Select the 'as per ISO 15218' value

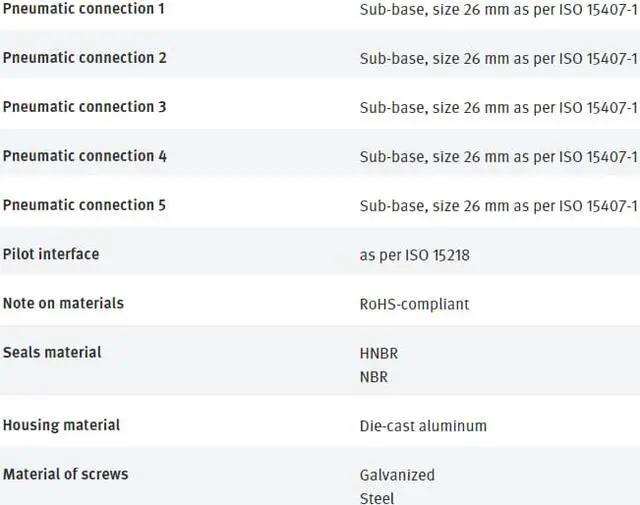414,255
